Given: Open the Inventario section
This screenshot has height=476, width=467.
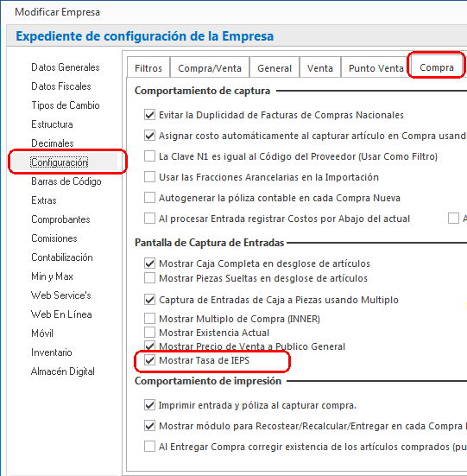Looking at the screenshot, I should tap(52, 352).
